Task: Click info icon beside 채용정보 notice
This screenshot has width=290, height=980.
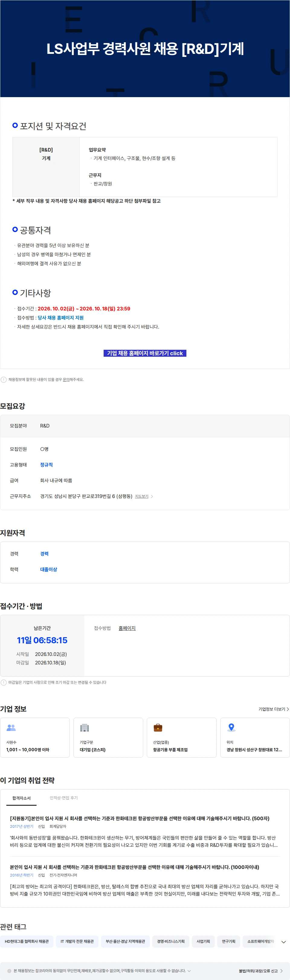Action: pyautogui.click(x=4, y=379)
